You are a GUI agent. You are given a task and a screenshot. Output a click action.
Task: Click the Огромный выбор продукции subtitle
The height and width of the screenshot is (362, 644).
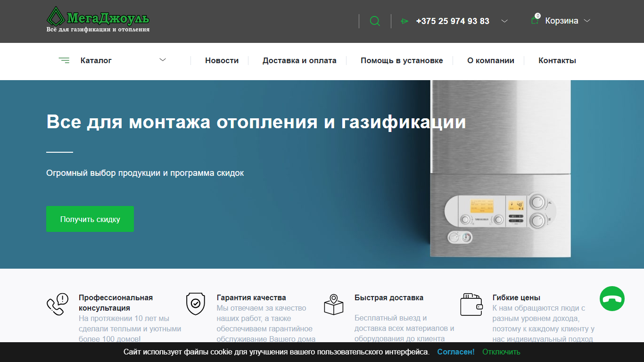tap(145, 173)
